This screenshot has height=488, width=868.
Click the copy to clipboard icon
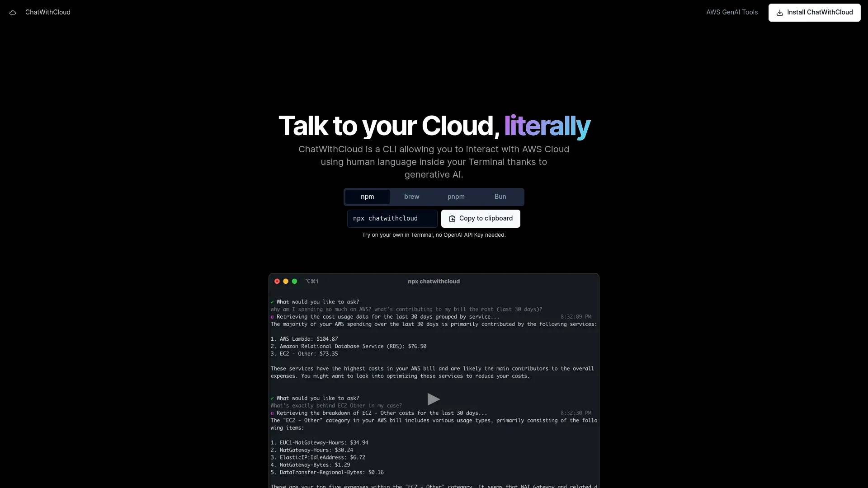click(x=452, y=218)
